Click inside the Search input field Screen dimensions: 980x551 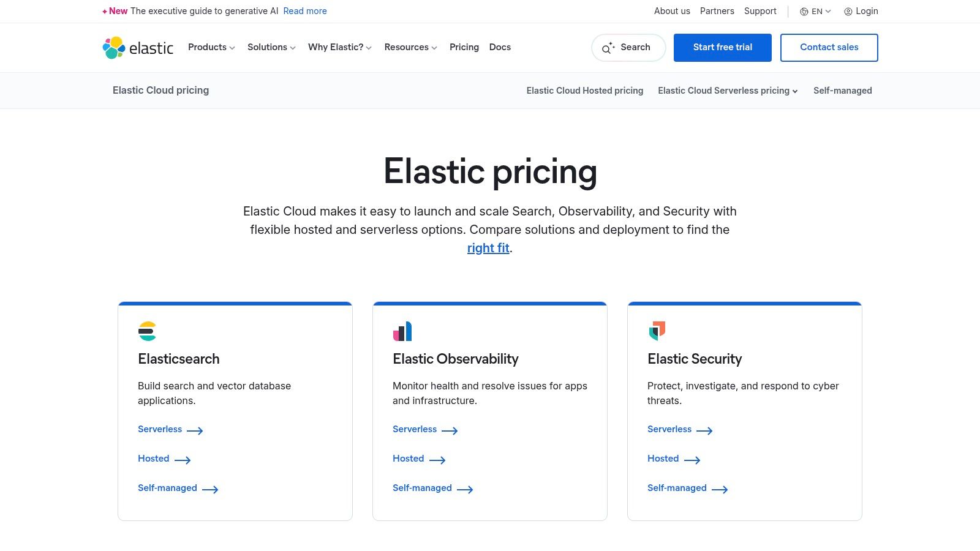[x=637, y=47]
